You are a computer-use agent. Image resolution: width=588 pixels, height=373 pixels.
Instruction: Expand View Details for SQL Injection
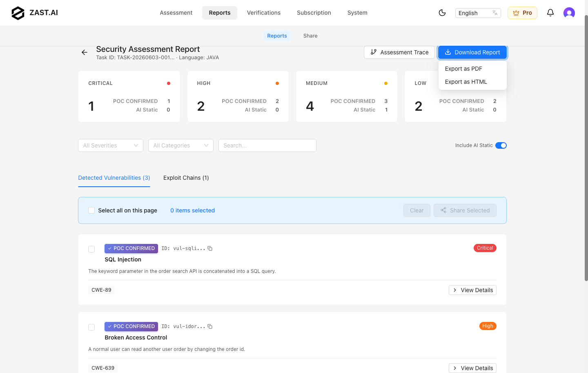(472, 290)
